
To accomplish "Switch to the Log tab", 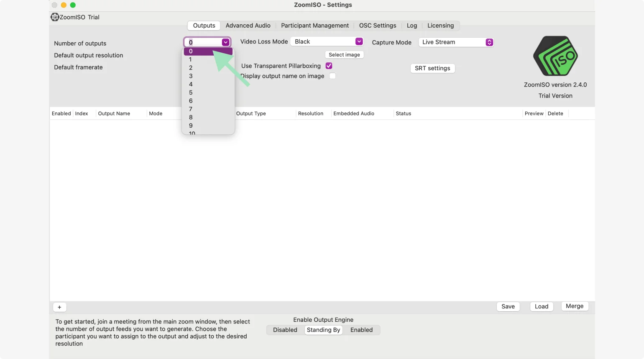I will [x=412, y=26].
